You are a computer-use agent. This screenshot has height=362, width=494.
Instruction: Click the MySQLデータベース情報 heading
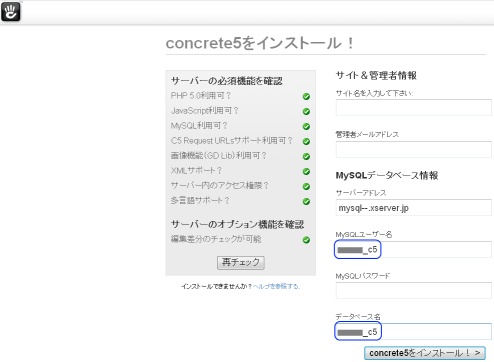387,175
